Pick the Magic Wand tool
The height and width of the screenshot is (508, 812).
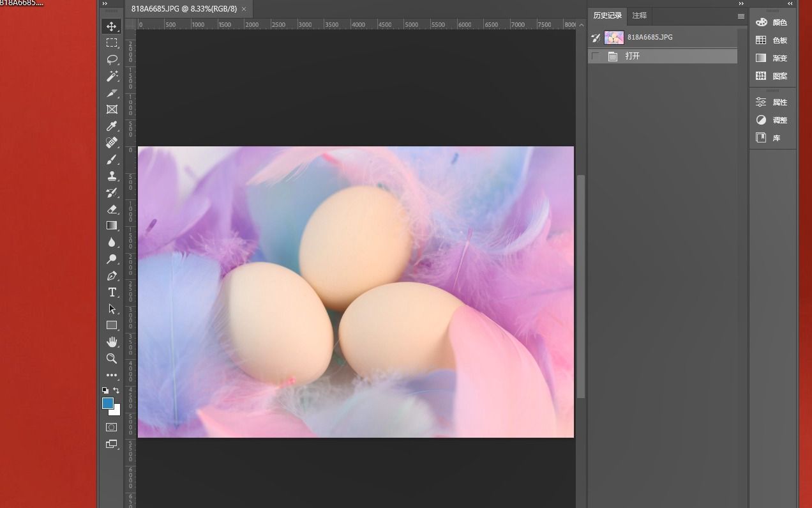112,76
